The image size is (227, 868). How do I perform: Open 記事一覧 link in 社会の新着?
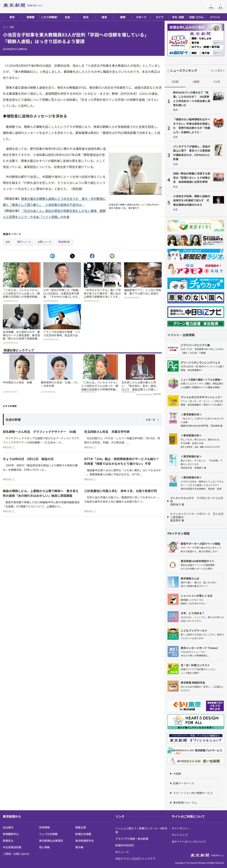click(152, 420)
